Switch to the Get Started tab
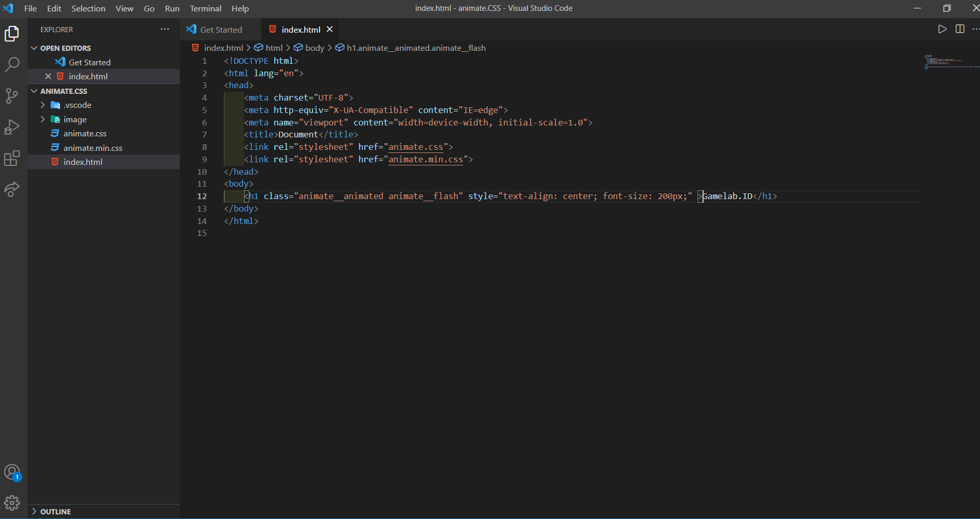The height and width of the screenshot is (519, 980). coord(221,30)
